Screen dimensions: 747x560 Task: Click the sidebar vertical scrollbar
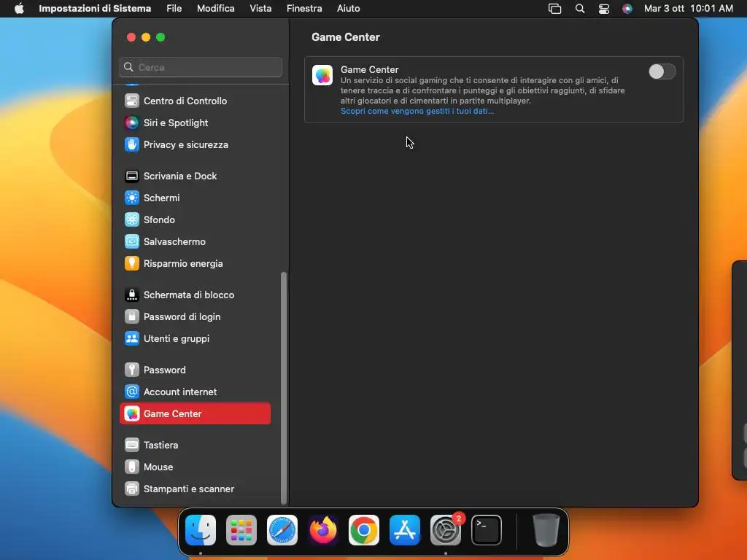pyautogui.click(x=284, y=388)
